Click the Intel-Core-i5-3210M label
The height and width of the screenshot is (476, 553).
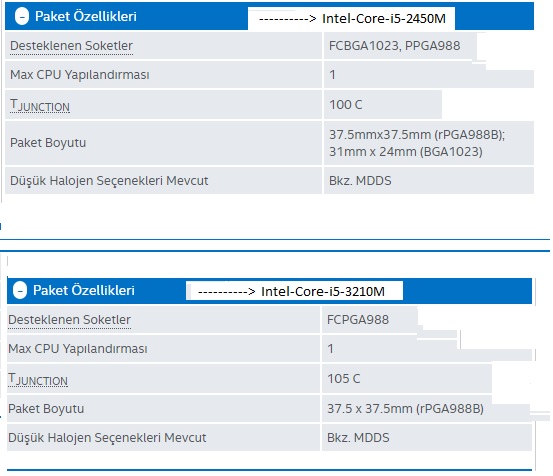coord(323,292)
